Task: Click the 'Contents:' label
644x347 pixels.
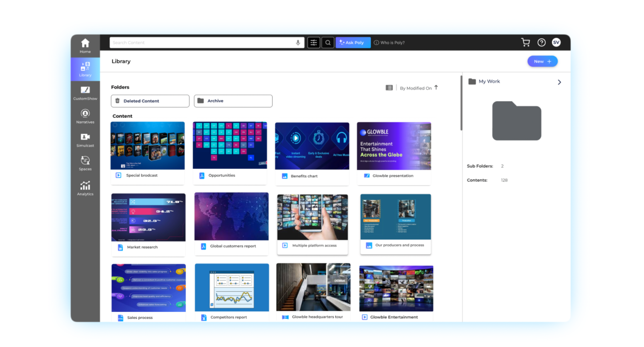Action: point(477,180)
